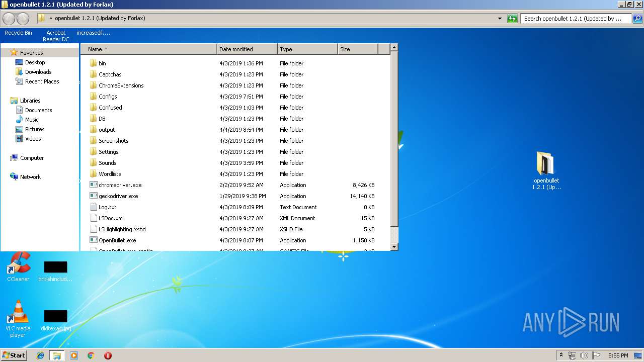The width and height of the screenshot is (644, 362).
Task: Select the Log.txt file icon
Action: tap(93, 207)
